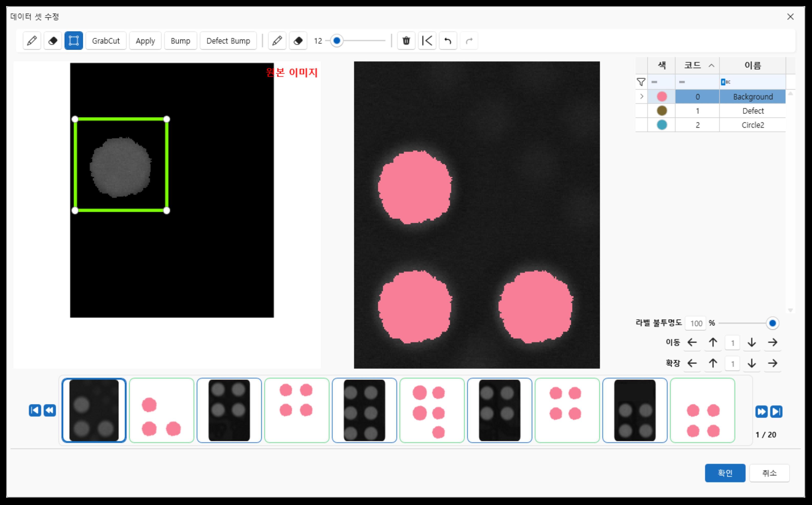Select the second eraser brush tool
The width and height of the screenshot is (812, 505).
point(298,41)
